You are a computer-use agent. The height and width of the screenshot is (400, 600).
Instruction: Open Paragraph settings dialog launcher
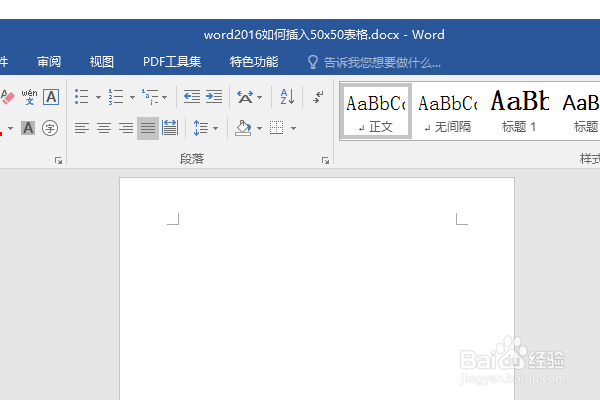325,160
